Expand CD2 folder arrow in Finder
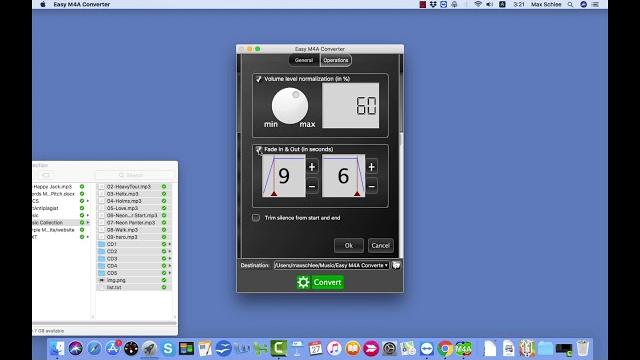 coord(169,251)
